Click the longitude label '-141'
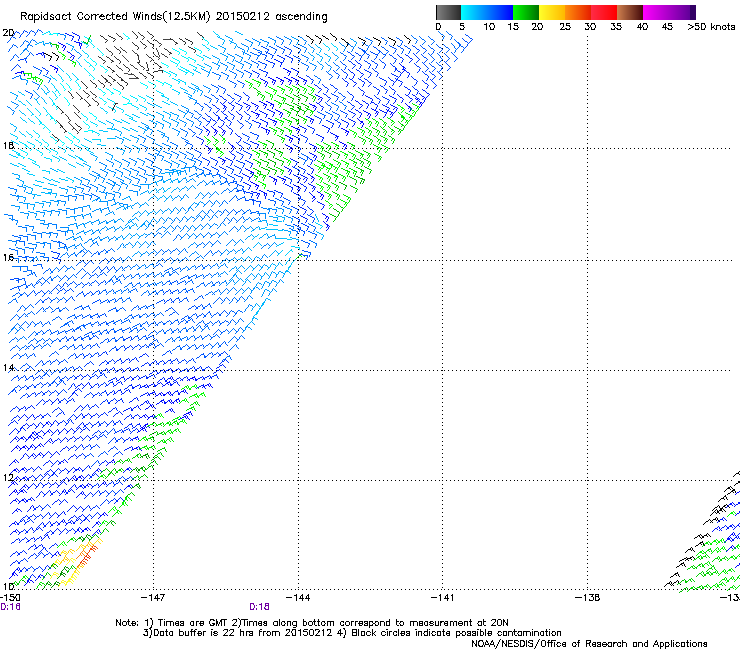Screen dimensions: 740x650 [x=442, y=598]
